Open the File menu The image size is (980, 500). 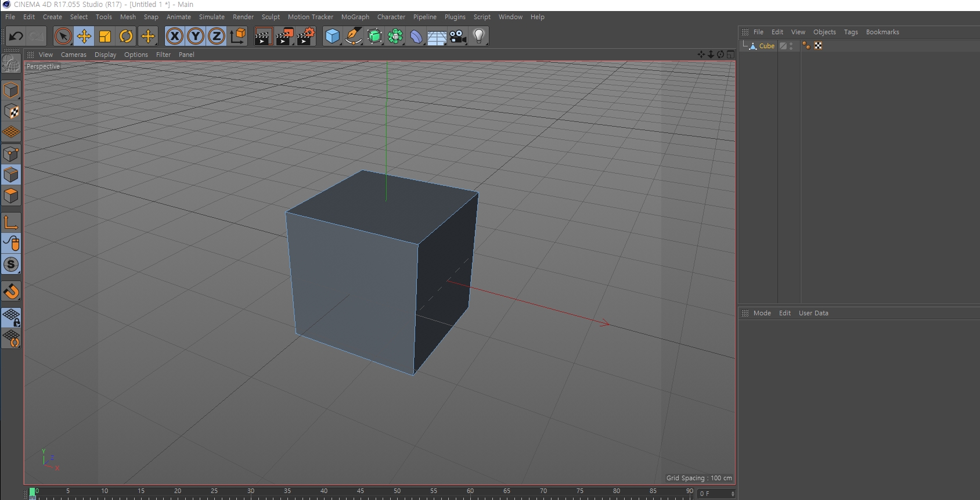pos(10,17)
